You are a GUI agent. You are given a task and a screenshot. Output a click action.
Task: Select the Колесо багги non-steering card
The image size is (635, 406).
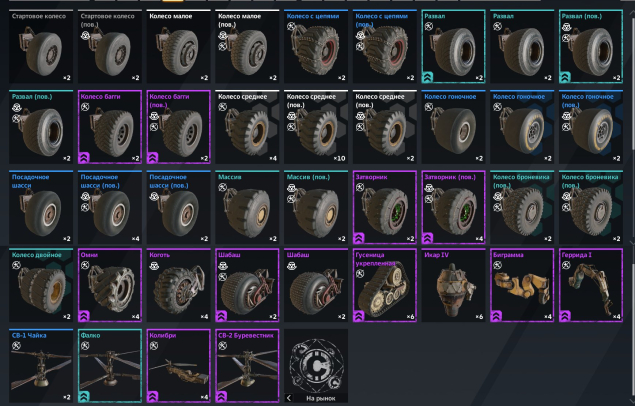point(110,127)
